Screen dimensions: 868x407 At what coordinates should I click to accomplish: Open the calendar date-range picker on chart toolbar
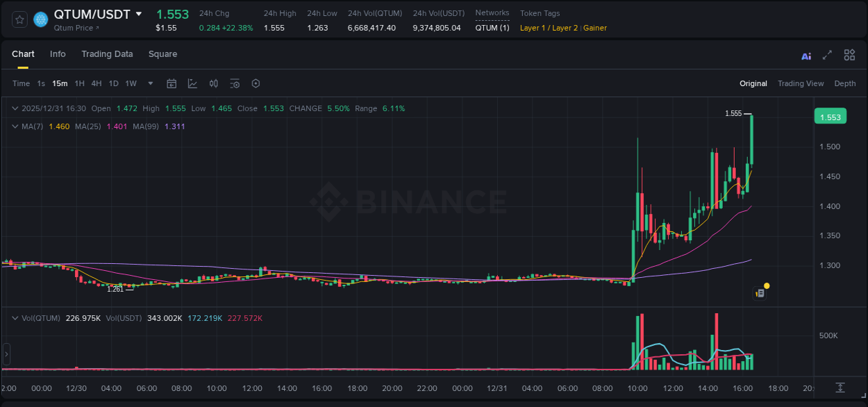(172, 83)
